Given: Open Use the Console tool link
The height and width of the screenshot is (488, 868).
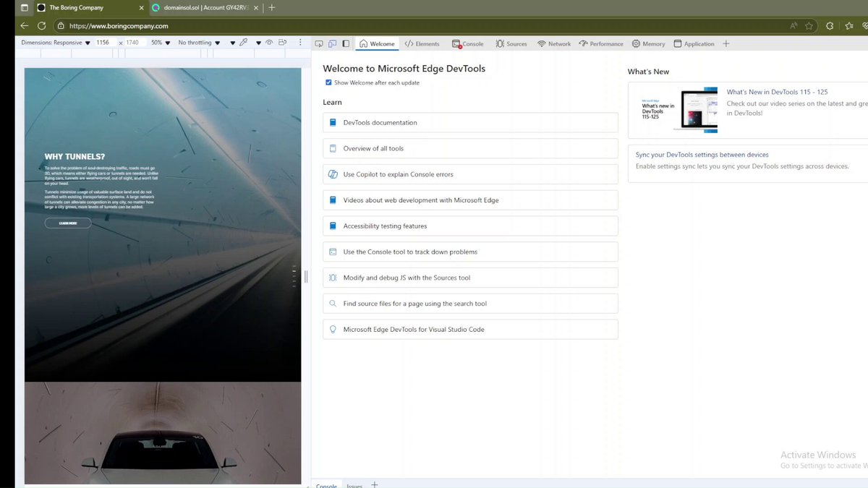Looking at the screenshot, I should click(470, 252).
